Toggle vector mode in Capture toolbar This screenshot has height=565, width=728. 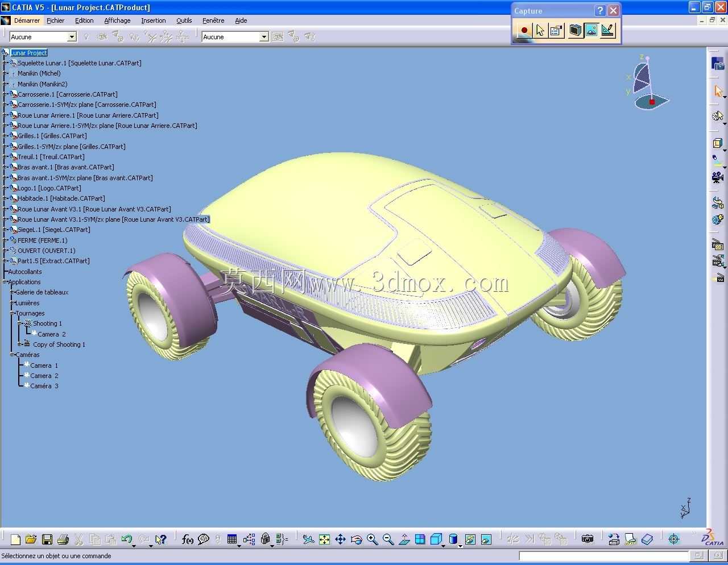click(x=607, y=30)
